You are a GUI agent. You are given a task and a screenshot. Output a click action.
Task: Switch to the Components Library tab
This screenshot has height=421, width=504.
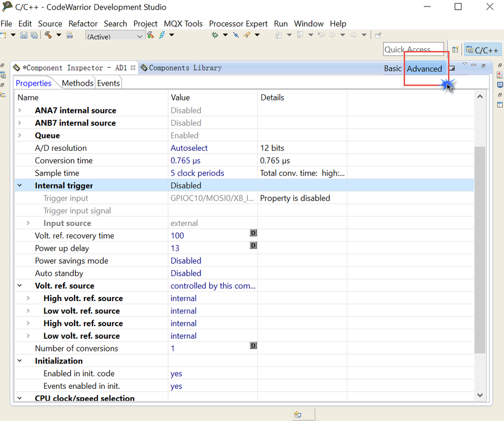click(x=181, y=68)
